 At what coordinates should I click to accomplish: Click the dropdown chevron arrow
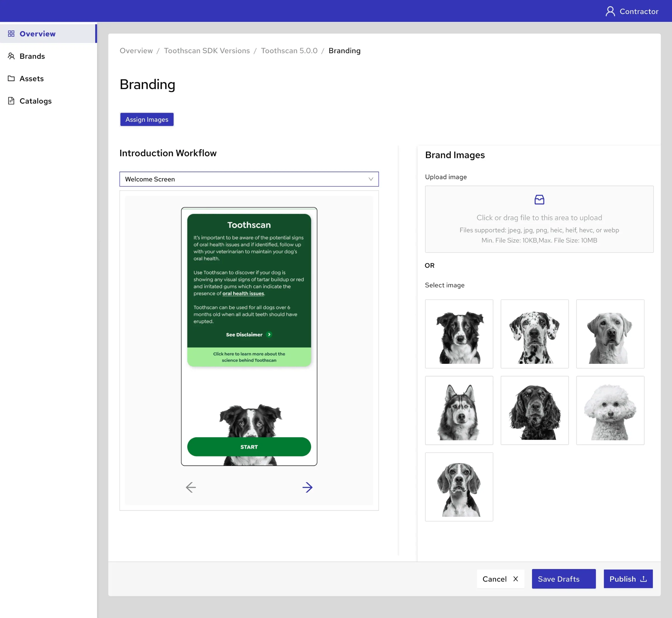point(371,179)
